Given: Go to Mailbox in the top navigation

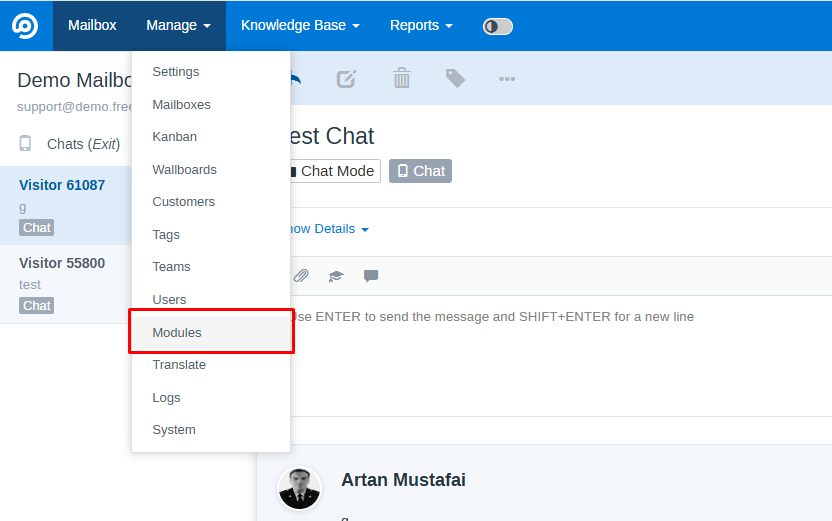Looking at the screenshot, I should pos(92,25).
